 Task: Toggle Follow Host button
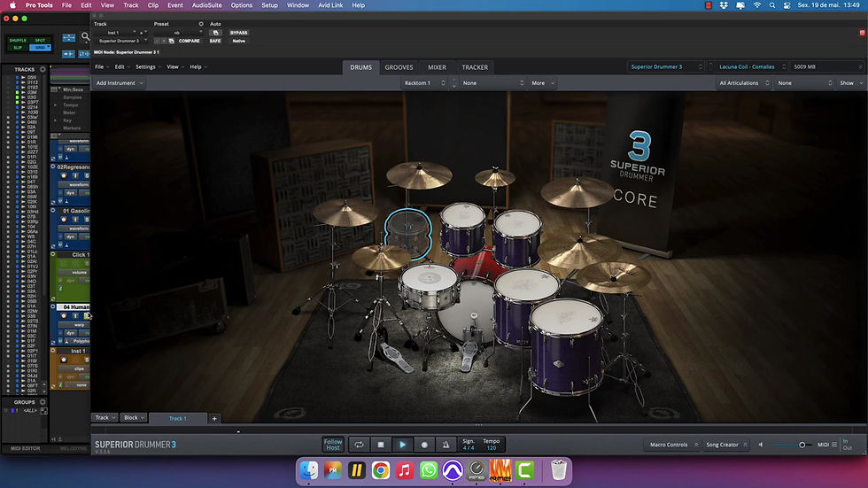click(x=333, y=445)
